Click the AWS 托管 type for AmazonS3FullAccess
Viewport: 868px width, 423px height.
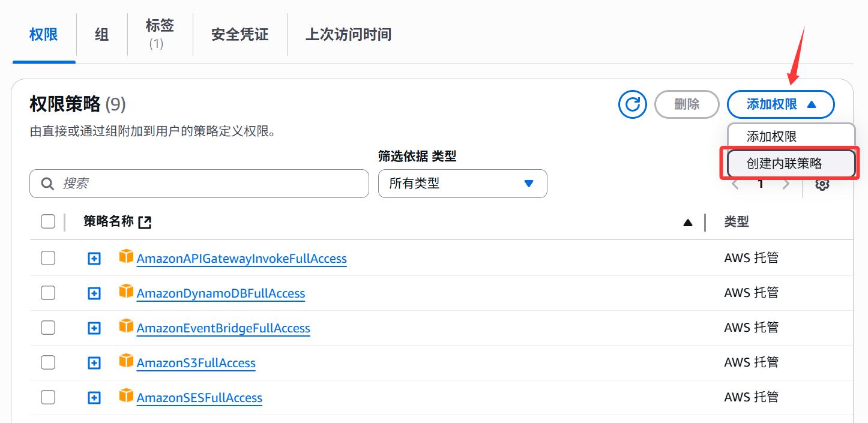[752, 362]
